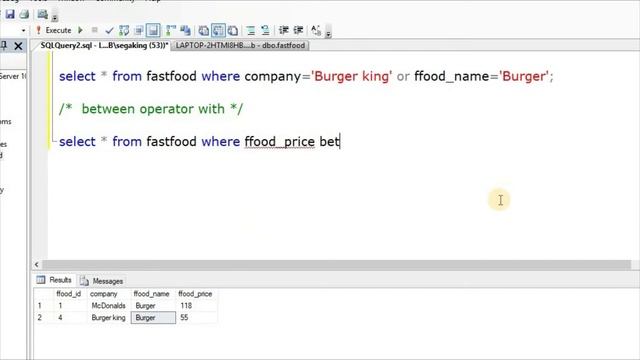Toggle Include Actual Execution Plan
Image resolution: width=640 pixels, height=360 pixels.
(x=171, y=30)
